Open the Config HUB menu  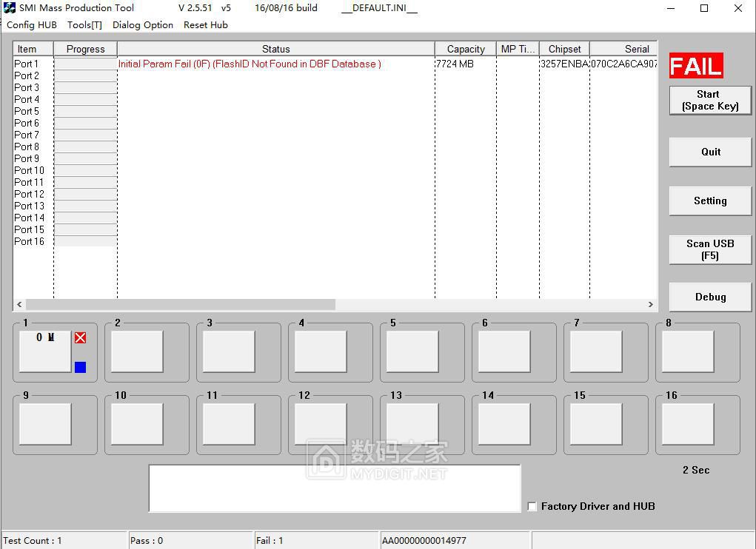click(32, 25)
